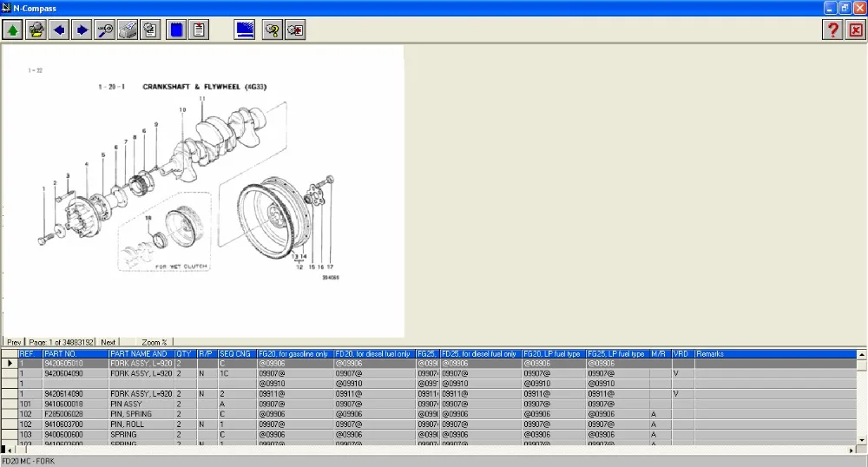Click the row selector arrow of first row
Image resolution: width=868 pixels, height=467 pixels.
[10, 364]
